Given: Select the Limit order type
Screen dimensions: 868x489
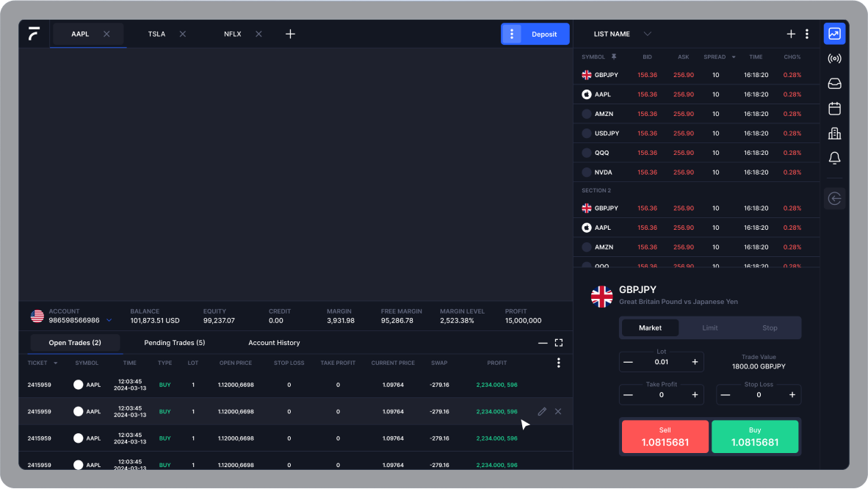Looking at the screenshot, I should 709,328.
